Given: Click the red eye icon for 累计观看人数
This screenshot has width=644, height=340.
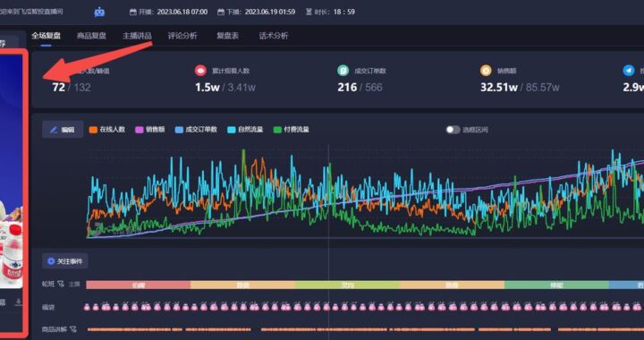Looking at the screenshot, I should (x=200, y=71).
